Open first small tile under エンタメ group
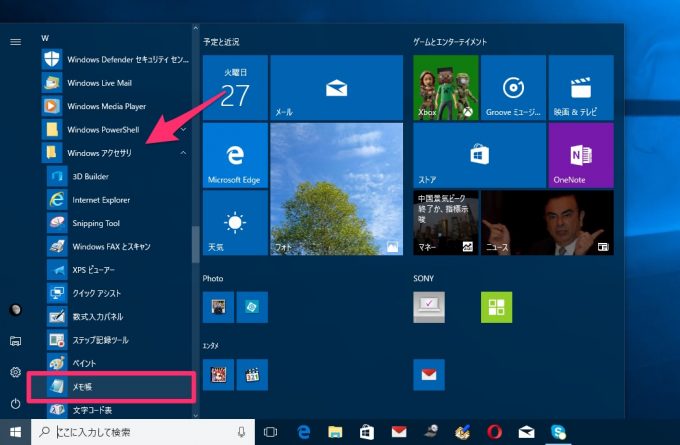680x445 pixels. (x=219, y=375)
